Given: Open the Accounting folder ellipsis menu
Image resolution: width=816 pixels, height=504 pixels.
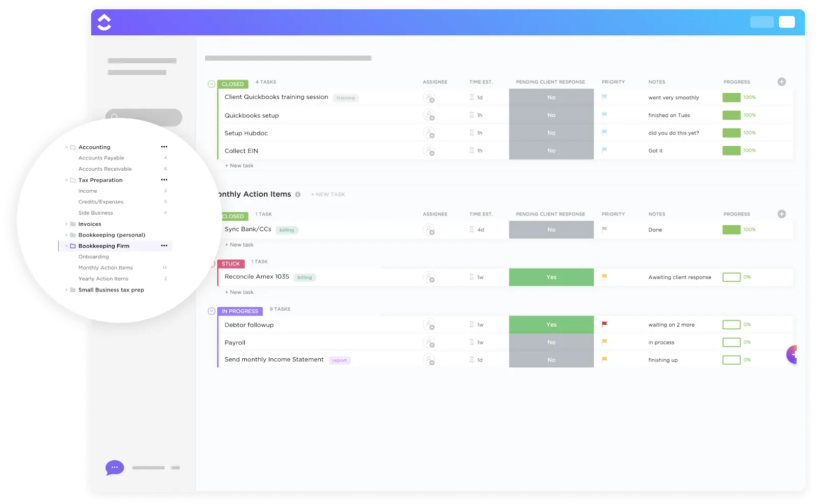Looking at the screenshot, I should click(164, 147).
